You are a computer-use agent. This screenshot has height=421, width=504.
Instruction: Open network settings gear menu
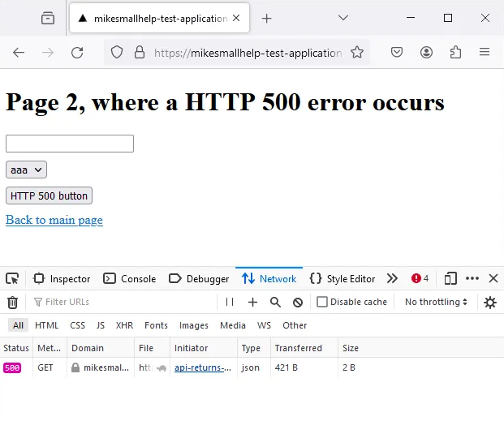[x=490, y=303]
